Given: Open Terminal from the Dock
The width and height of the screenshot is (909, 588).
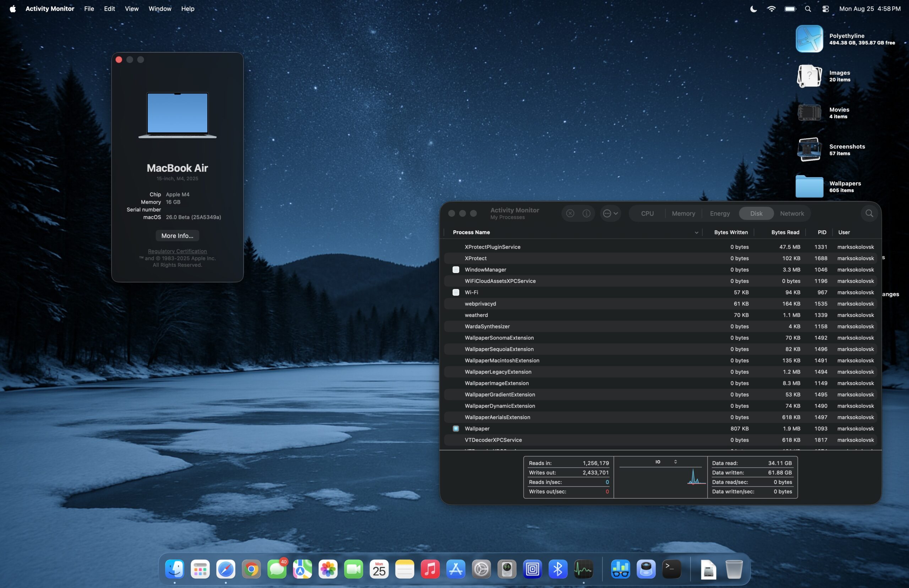Looking at the screenshot, I should (671, 569).
